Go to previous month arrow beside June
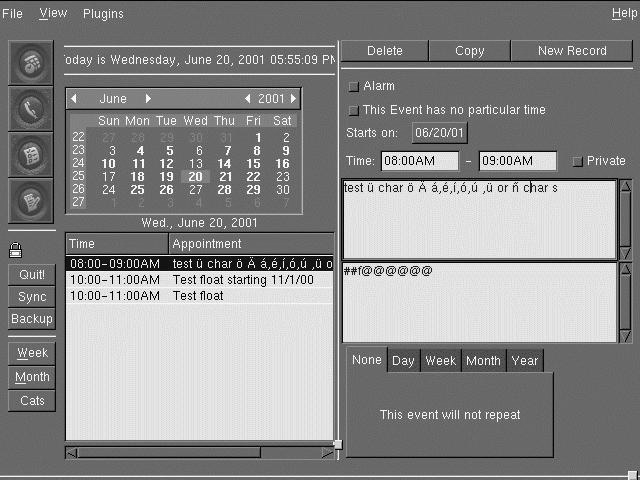Screen dimensions: 640x480 [73, 99]
